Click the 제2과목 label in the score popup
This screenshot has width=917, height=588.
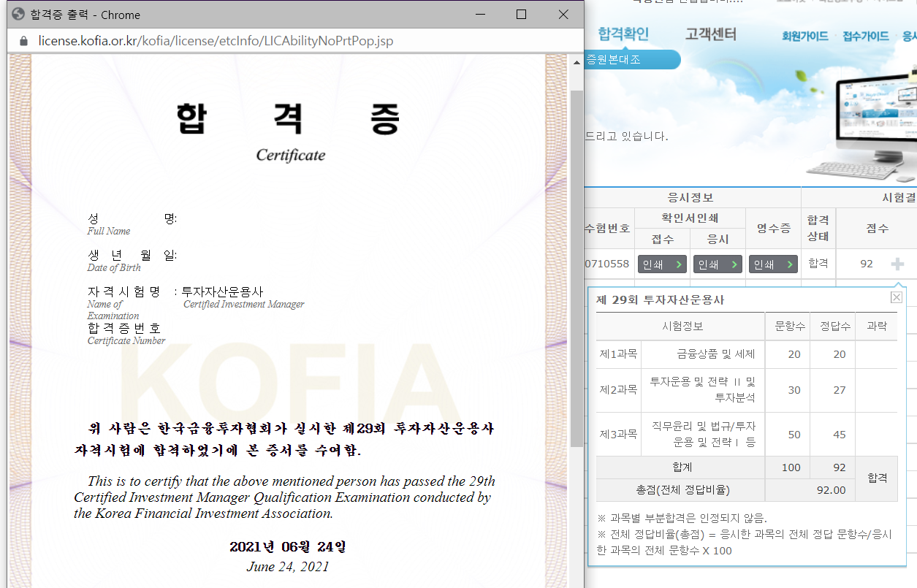click(618, 390)
